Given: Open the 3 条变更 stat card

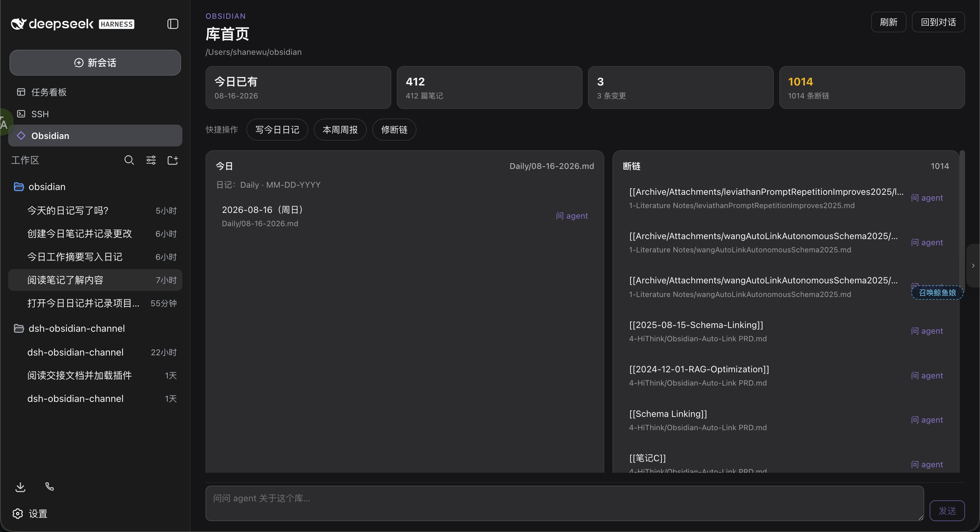Looking at the screenshot, I should tap(681, 88).
